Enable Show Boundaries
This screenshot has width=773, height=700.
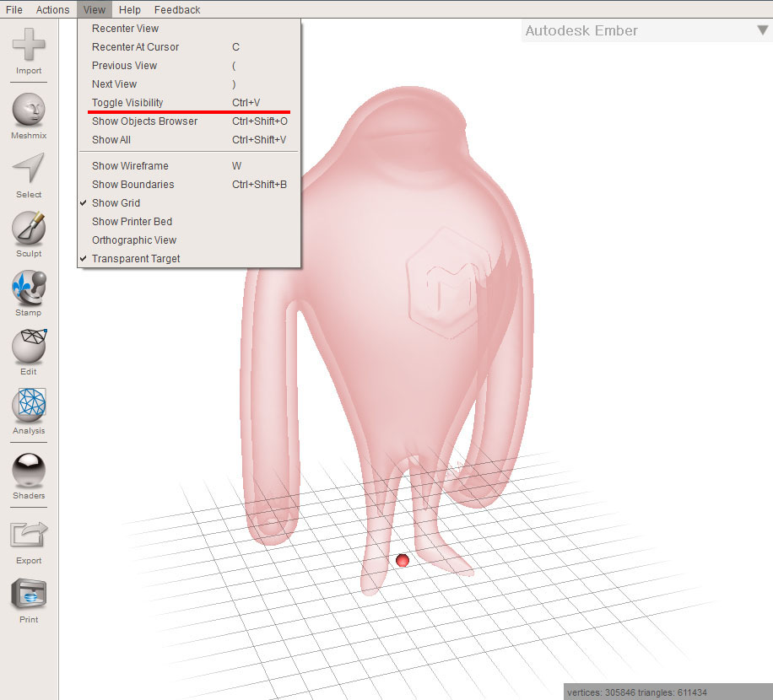(189, 185)
